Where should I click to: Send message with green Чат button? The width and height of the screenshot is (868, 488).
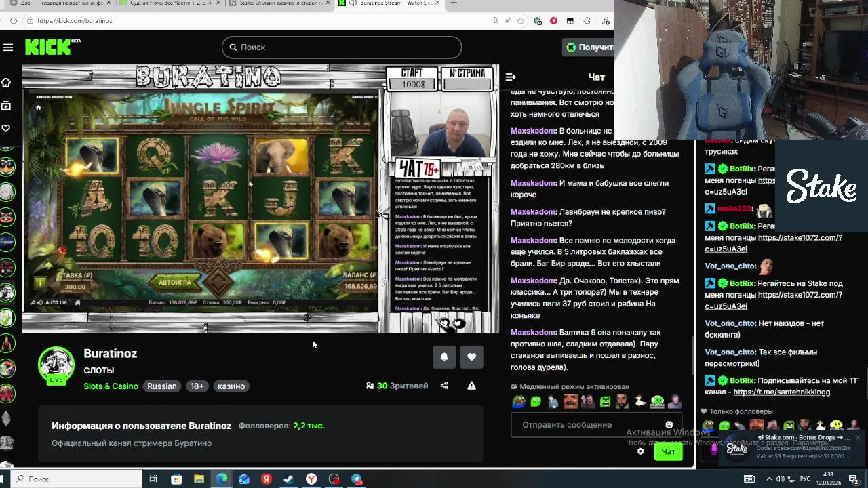(668, 452)
